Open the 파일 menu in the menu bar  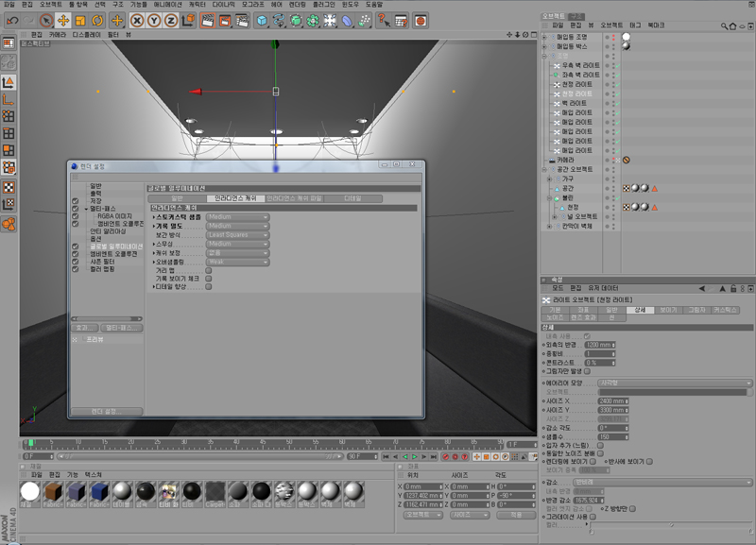point(9,4)
